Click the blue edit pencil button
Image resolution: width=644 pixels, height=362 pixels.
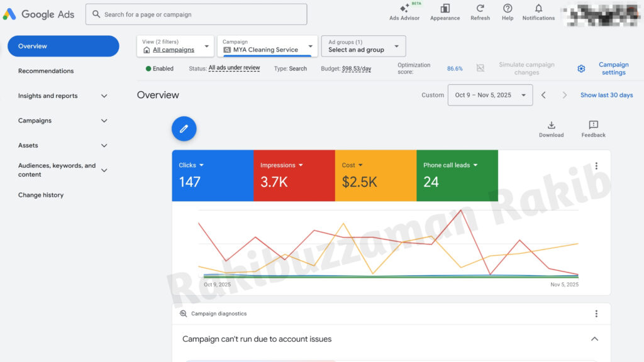tap(184, 128)
